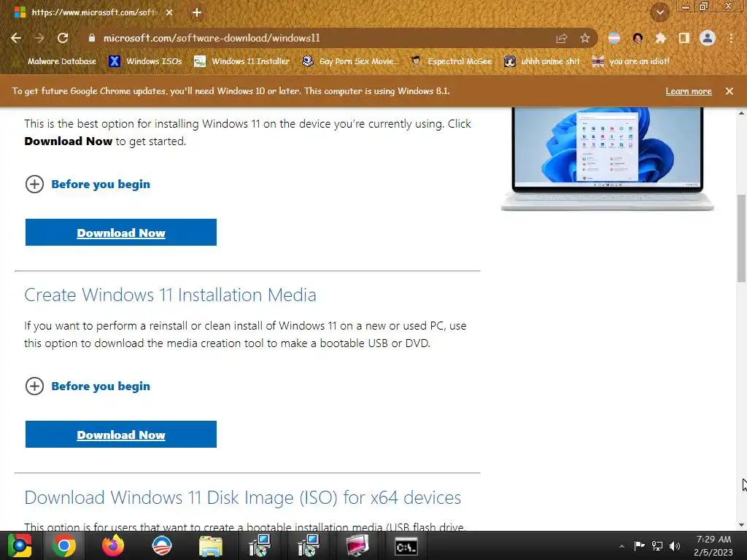Open the Espectral McGee bookmark
Image resolution: width=747 pixels, height=560 pixels.
[451, 61]
